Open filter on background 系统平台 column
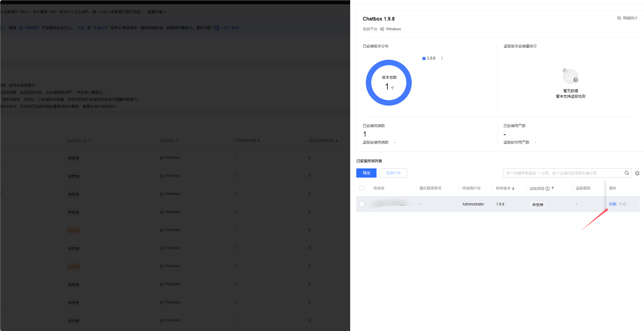The image size is (644, 331). [x=177, y=141]
